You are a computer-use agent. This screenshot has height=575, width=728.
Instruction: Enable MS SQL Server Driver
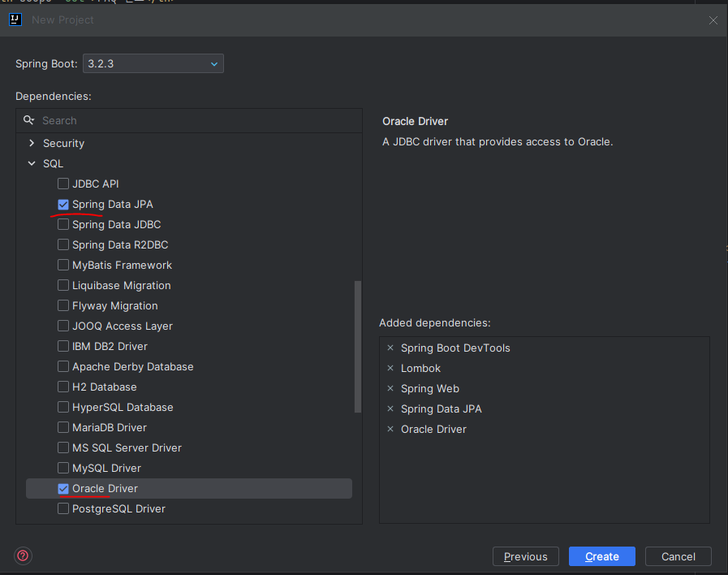pyautogui.click(x=63, y=447)
